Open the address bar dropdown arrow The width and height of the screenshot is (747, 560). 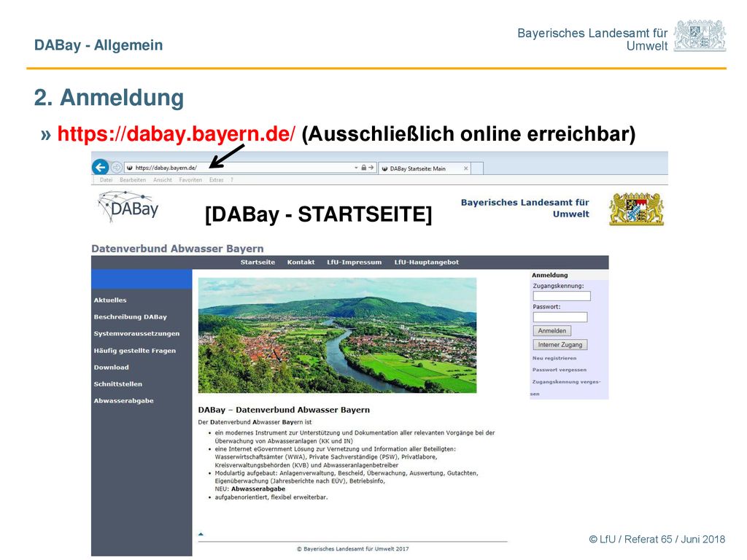coord(356,168)
